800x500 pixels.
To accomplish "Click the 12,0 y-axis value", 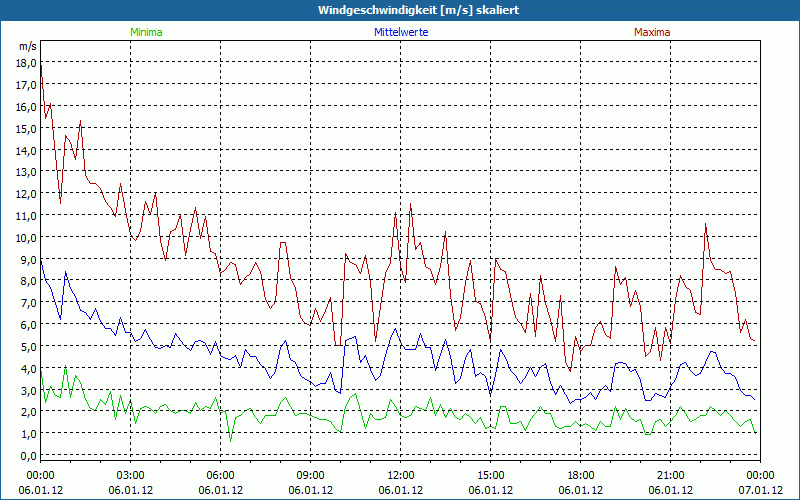I will (27, 194).
